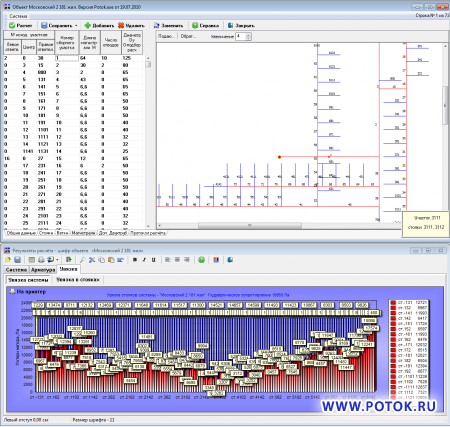450x427 pixels.
Task: Open the Система menu
Action: coord(18,16)
